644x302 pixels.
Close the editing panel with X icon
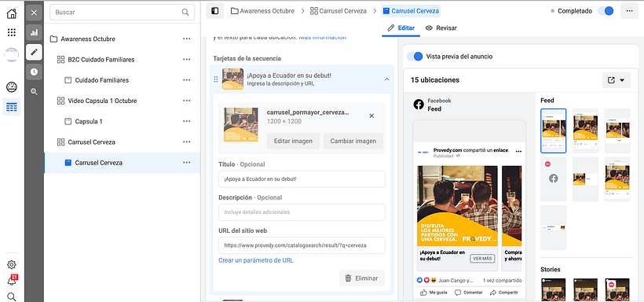coord(34,13)
